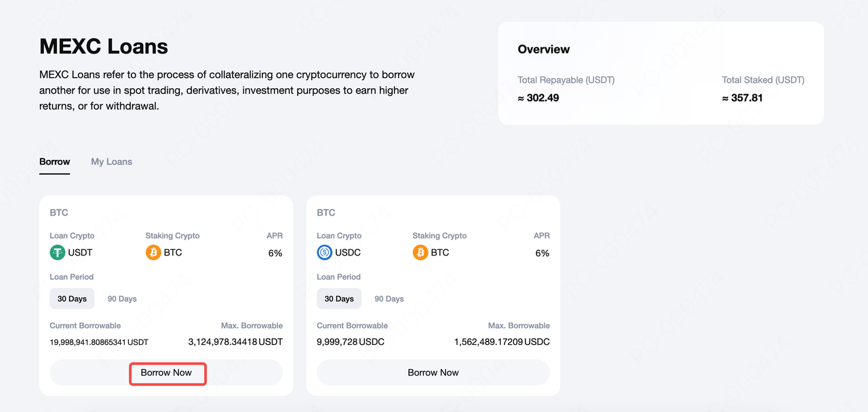Click the USDC coin icon
The width and height of the screenshot is (868, 412).
(x=325, y=253)
